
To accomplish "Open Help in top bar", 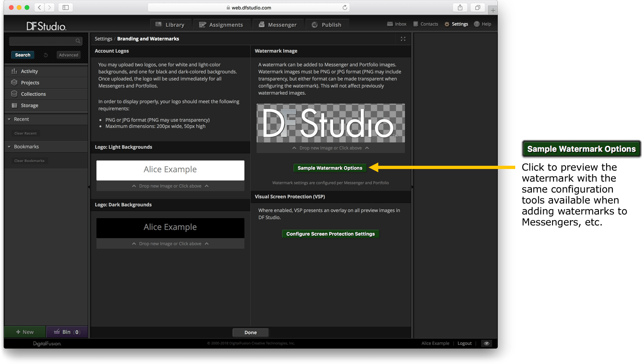I will [483, 24].
